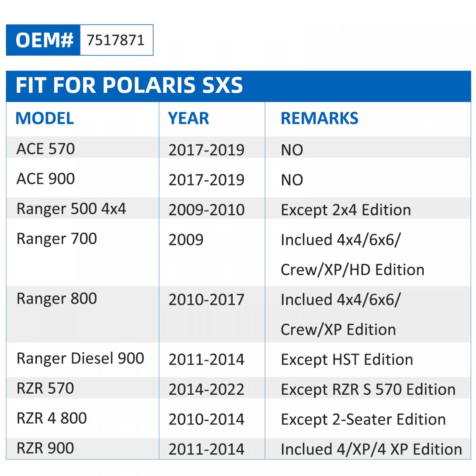Viewport: 476px width, 476px height.
Task: Click the Except 2x4 Edition remark
Action: 345,210
